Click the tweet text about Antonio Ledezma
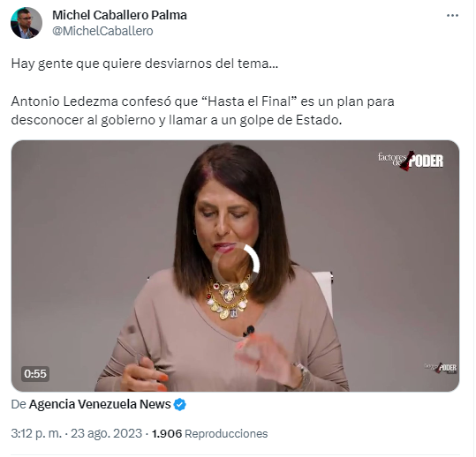Screen dimensions: 476x457 202,110
